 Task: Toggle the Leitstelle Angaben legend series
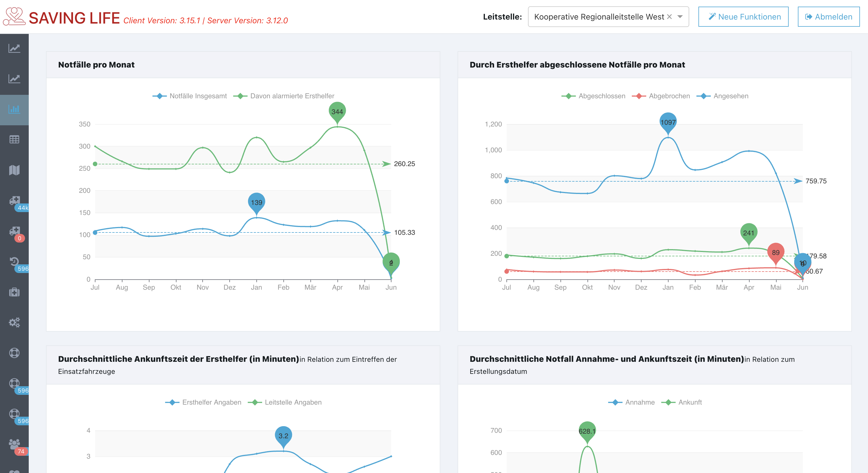tap(285, 402)
